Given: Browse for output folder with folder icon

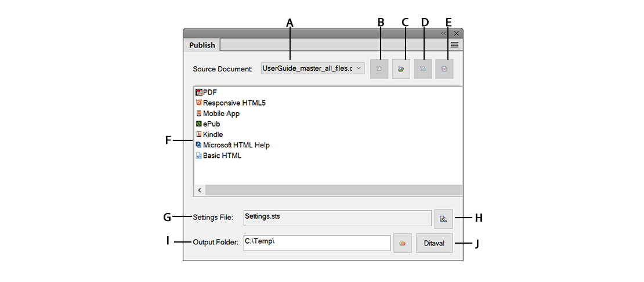Looking at the screenshot, I should 402,243.
